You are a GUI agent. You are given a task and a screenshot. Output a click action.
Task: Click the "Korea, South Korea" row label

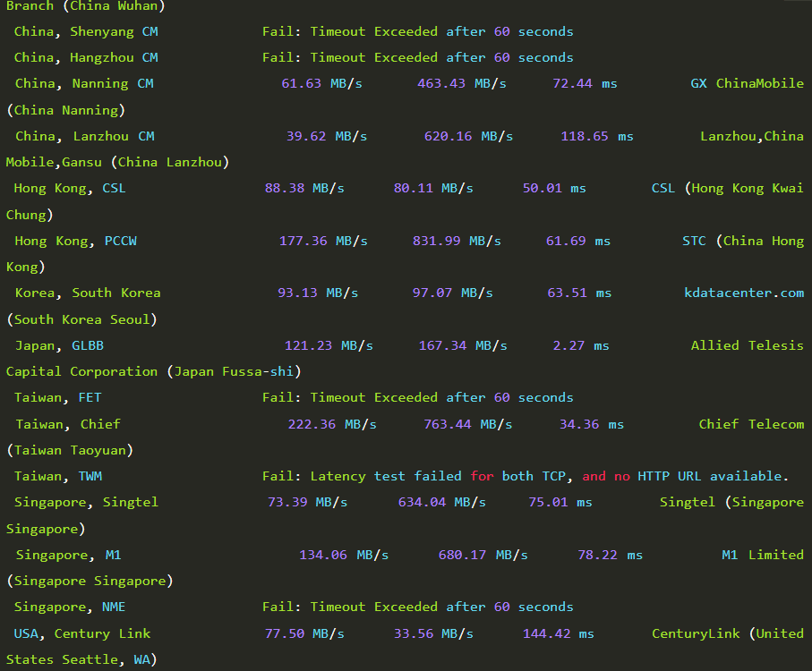click(x=88, y=293)
